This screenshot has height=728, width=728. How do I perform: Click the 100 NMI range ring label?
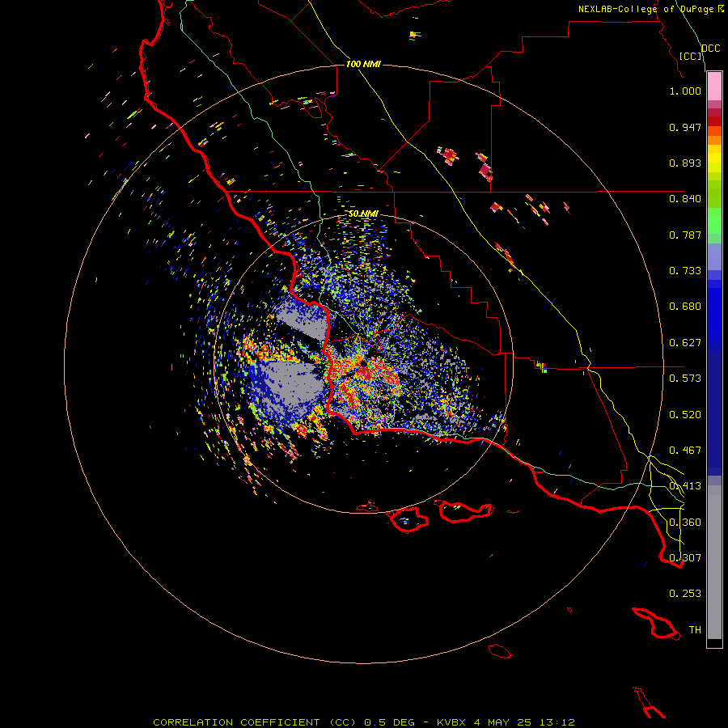coord(363,64)
